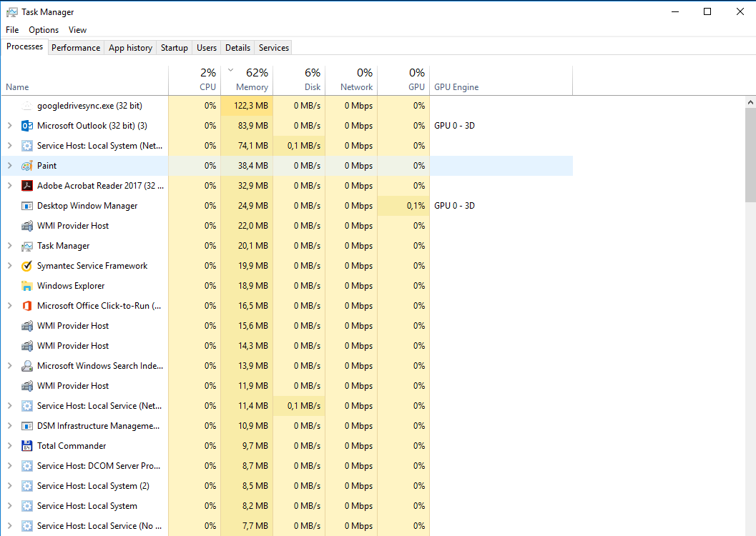Viewport: 756px width, 536px height.
Task: Click the Adobe Acrobat Reader icon
Action: tap(27, 186)
